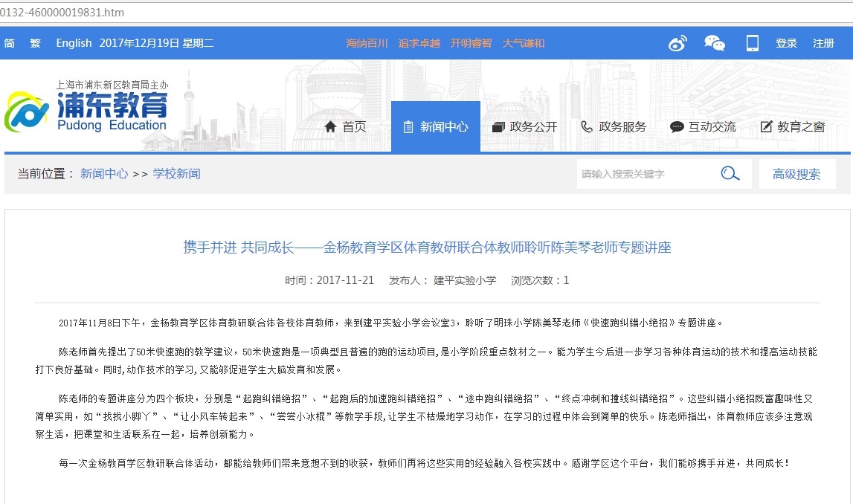Click the publisher 建平实验小学
Viewport: 853px width, 504px height.
465,280
